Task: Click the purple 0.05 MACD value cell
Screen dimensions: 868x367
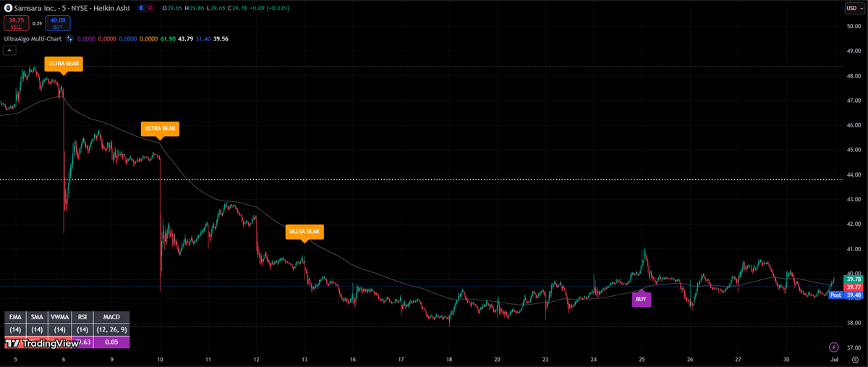Action: (x=111, y=342)
